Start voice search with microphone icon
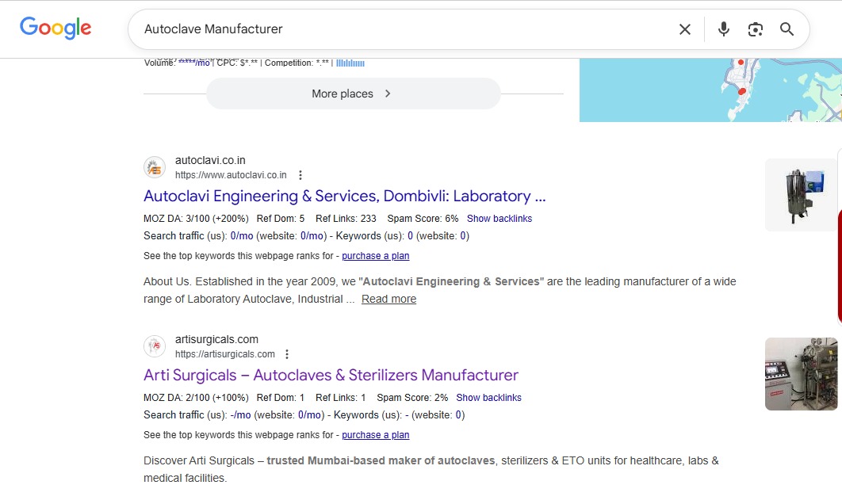The height and width of the screenshot is (504, 842). [x=723, y=29]
